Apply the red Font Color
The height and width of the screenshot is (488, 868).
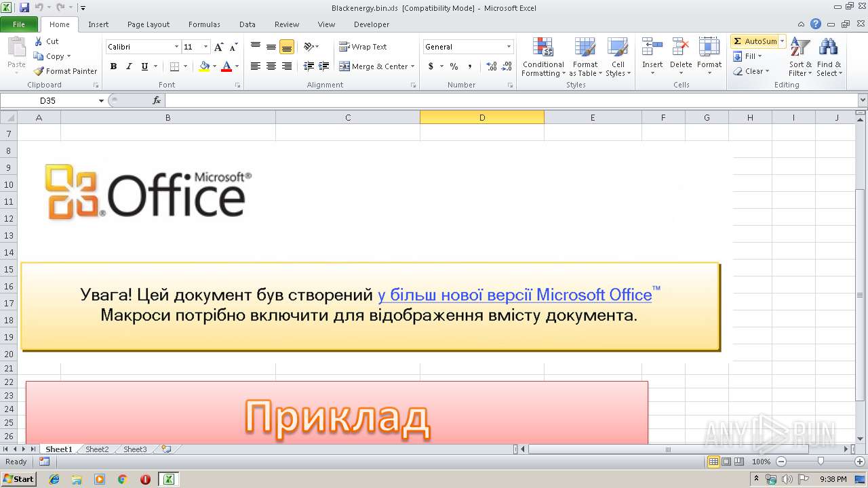click(226, 66)
